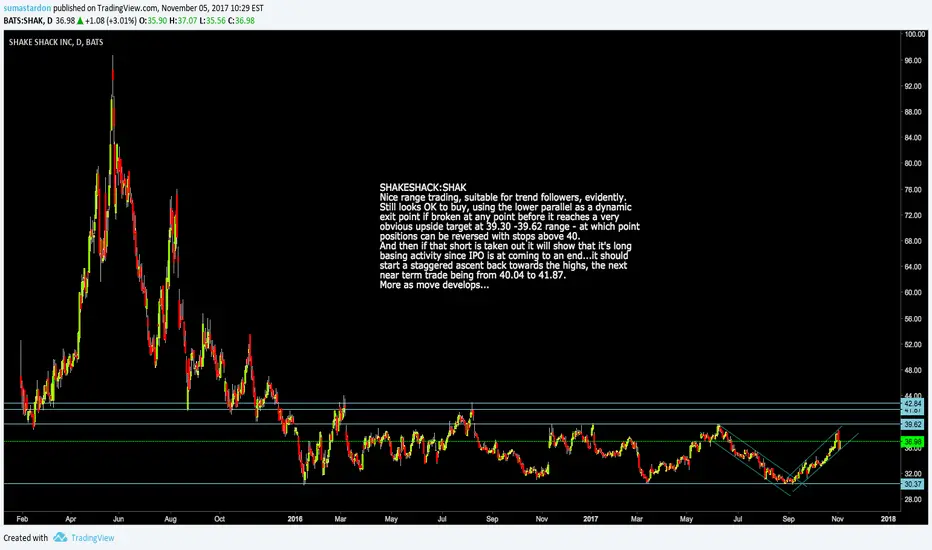932x550 pixels.
Task: Click the 2018 year label on the time axis
Action: point(888,519)
